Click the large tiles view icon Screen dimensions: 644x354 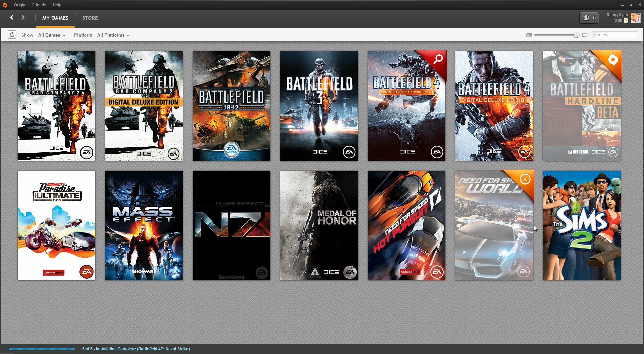tap(585, 35)
